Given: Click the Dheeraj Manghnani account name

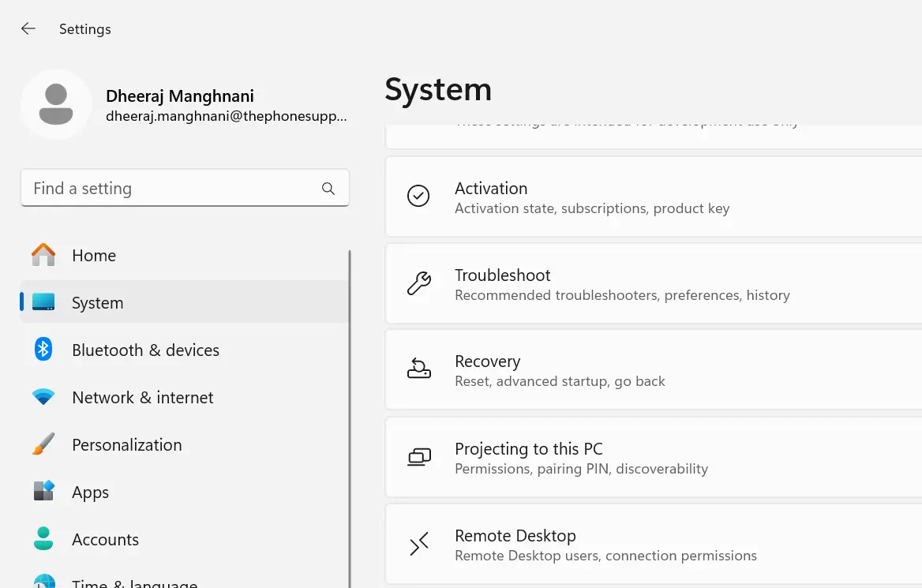Looking at the screenshot, I should pyautogui.click(x=180, y=96).
